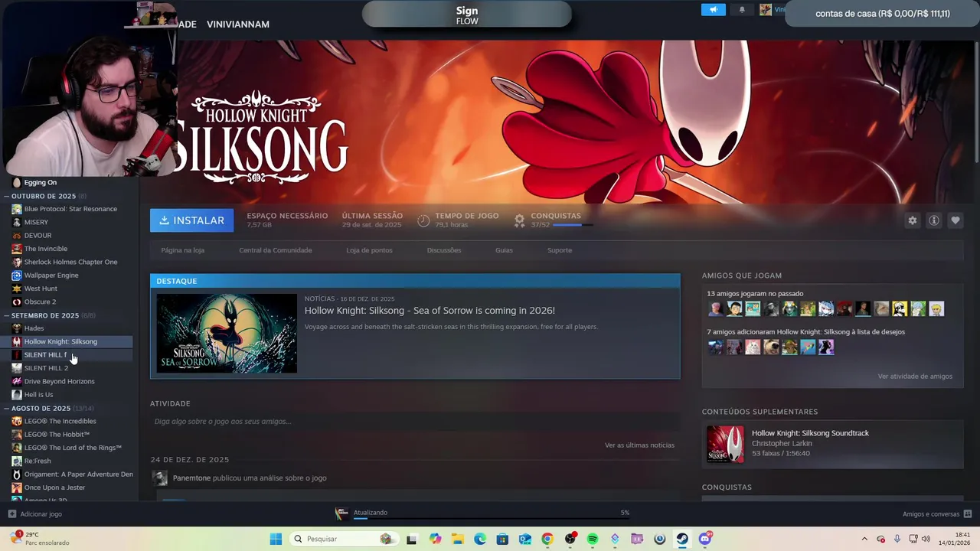This screenshot has width=980, height=551.
Task: Click the Add game plus icon
Action: [x=11, y=514]
